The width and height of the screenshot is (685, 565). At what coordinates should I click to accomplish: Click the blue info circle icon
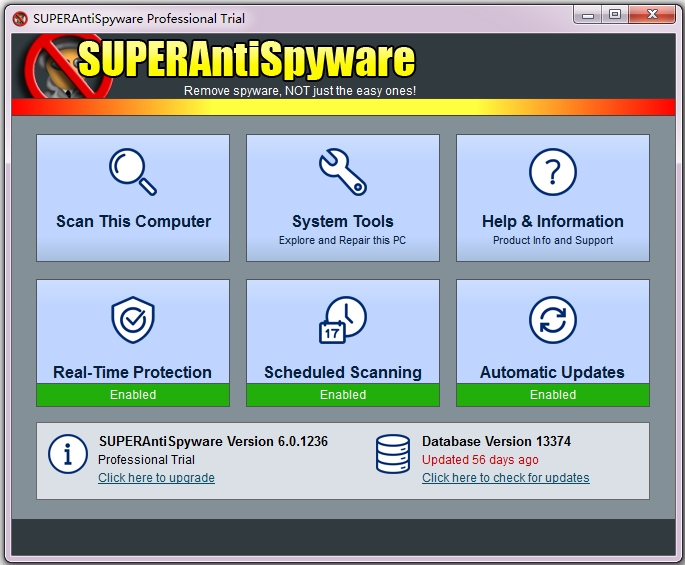pos(68,454)
